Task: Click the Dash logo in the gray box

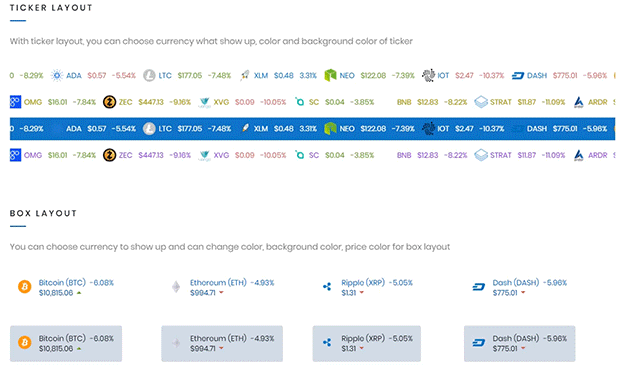Action: (x=478, y=342)
